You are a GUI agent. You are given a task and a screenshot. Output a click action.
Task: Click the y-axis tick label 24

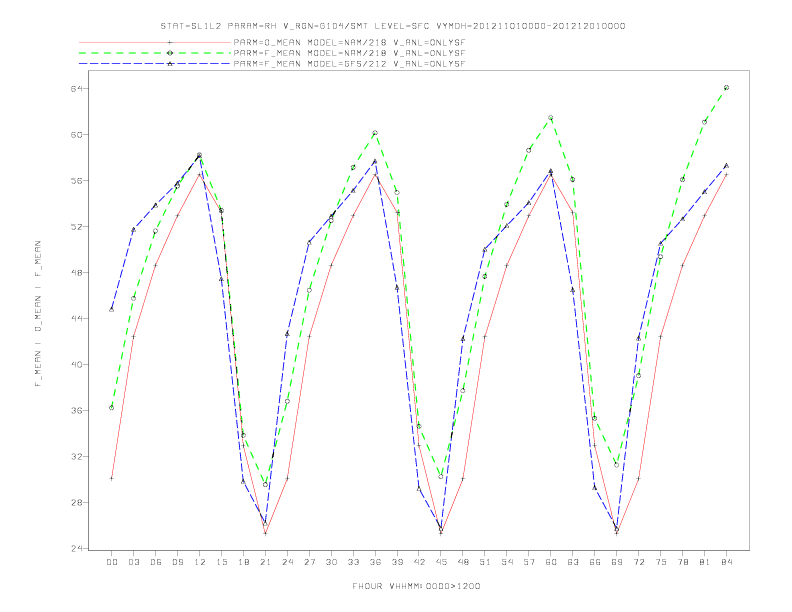click(x=77, y=548)
